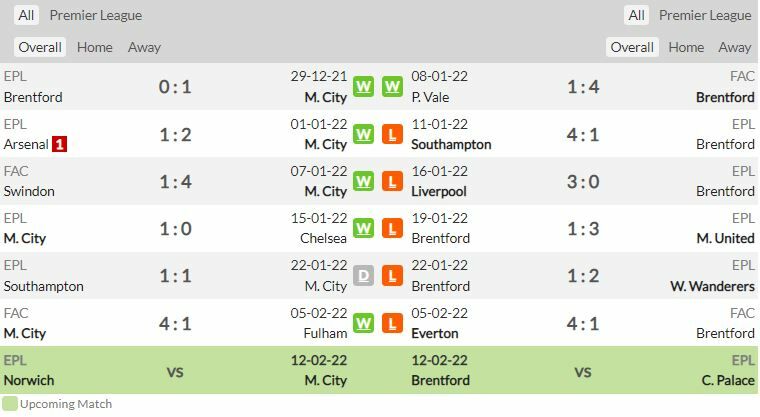Switch to Premier League tab in Brentford's panel
The width and height of the screenshot is (760, 417).
click(705, 15)
